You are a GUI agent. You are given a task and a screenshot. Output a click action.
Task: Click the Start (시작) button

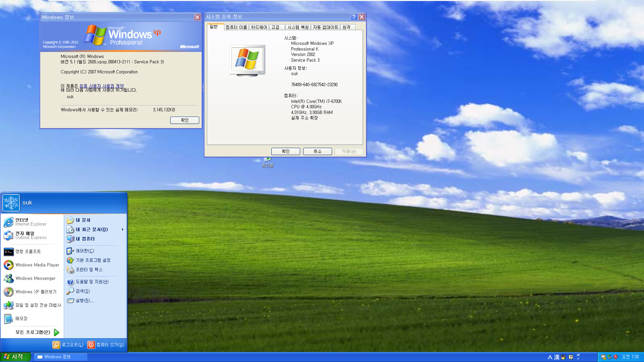(x=15, y=357)
